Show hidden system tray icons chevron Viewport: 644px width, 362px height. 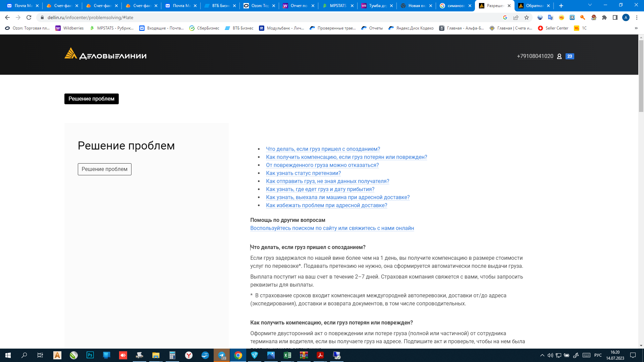click(542, 355)
